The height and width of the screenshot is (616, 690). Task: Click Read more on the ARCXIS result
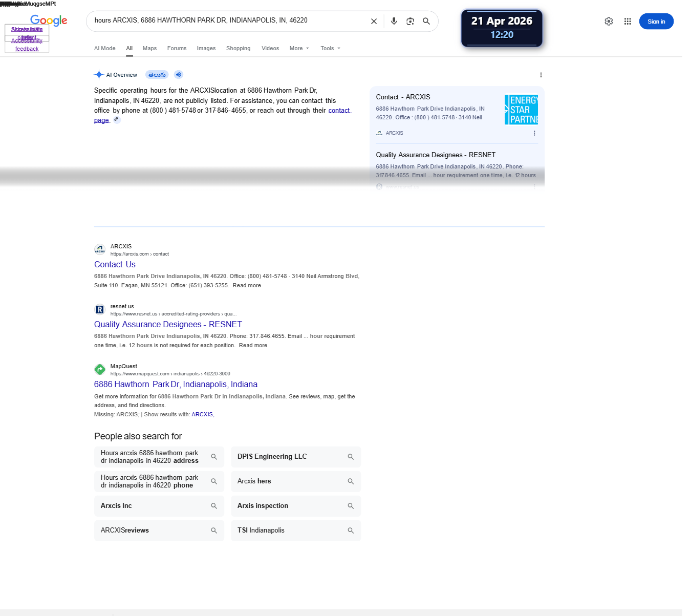tap(247, 285)
